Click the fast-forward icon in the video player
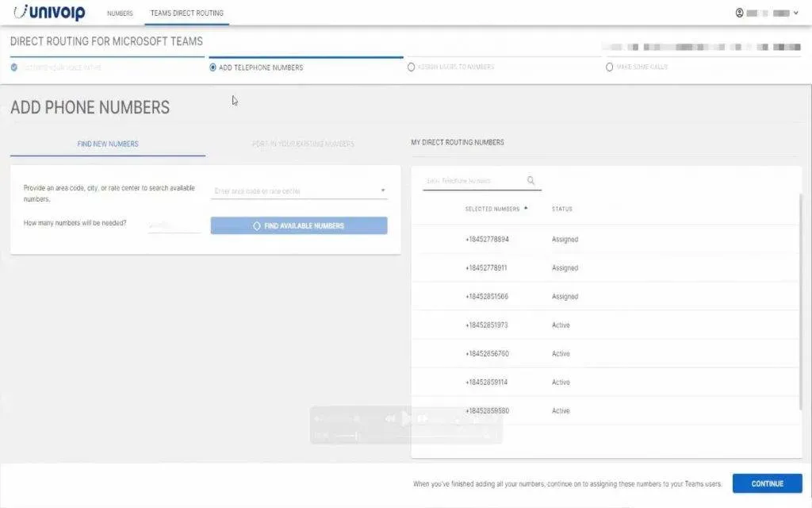The height and width of the screenshot is (508, 812). click(x=423, y=419)
